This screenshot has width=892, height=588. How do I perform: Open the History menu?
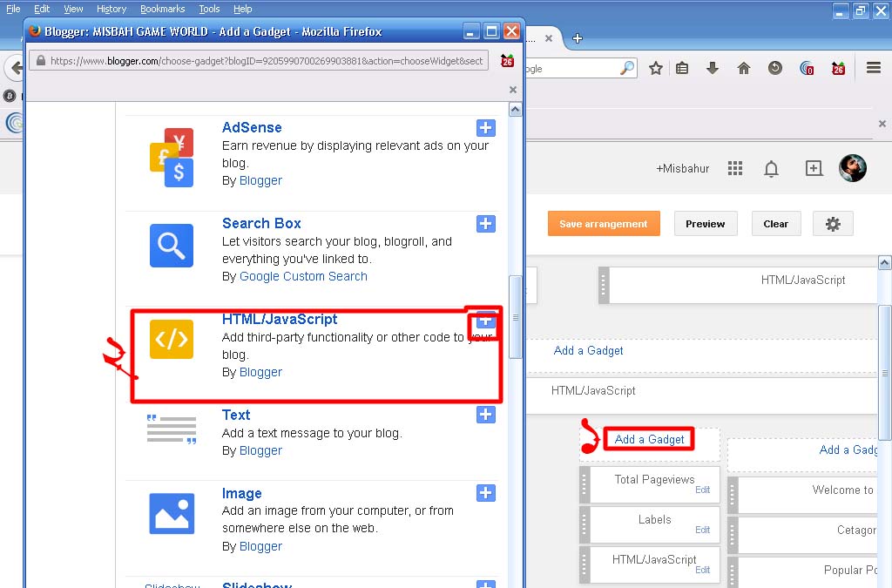point(111,9)
